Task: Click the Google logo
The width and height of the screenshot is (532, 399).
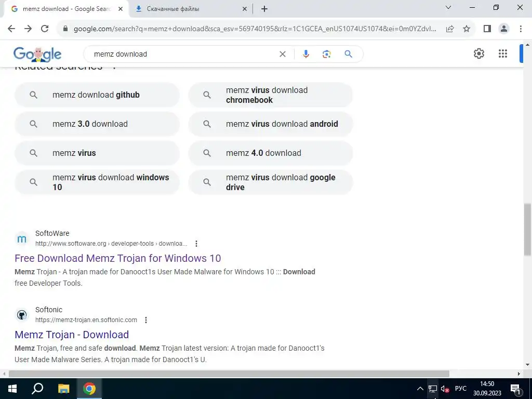Action: coord(37,54)
